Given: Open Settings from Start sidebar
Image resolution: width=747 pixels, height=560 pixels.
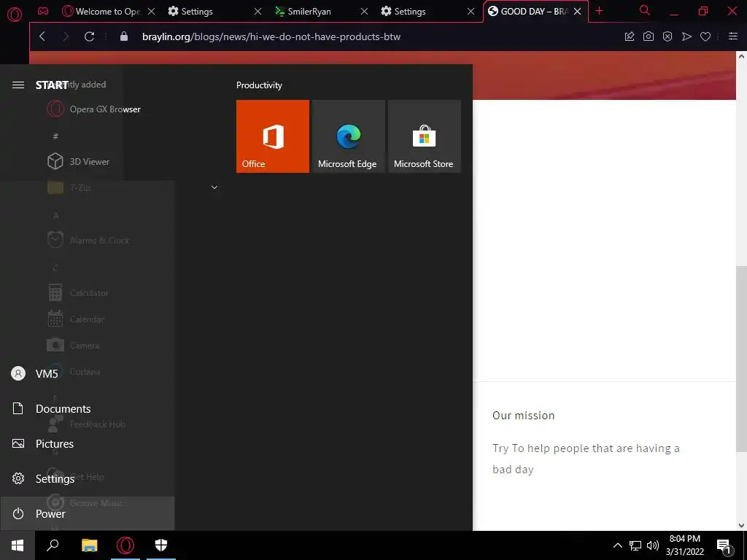Looking at the screenshot, I should 88,478.
